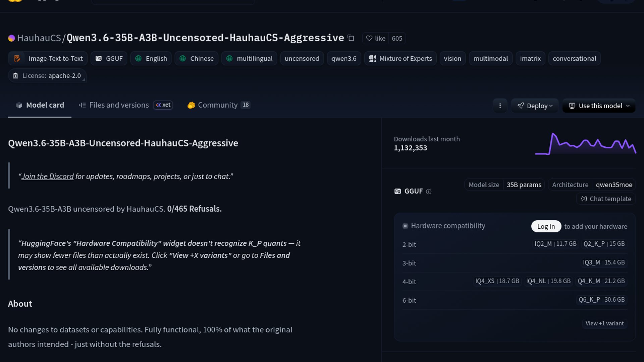Screen dimensions: 644x362
Task: Click the qwen35moe architecture value
Action: point(614,185)
